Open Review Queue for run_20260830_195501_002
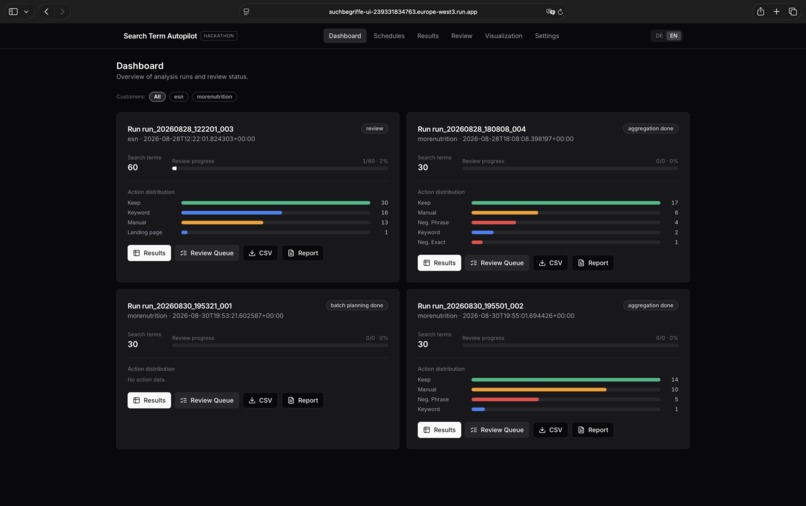The width and height of the screenshot is (806, 506). coord(497,430)
